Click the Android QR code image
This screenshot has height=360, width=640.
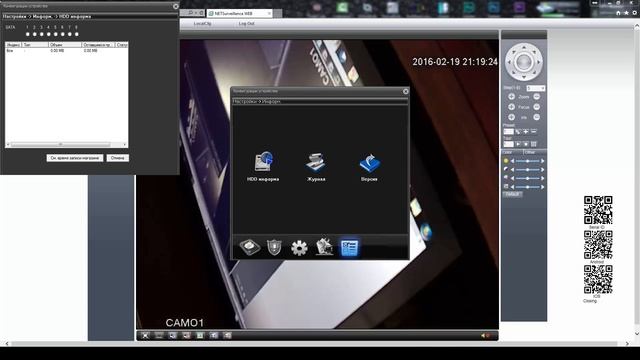[x=598, y=244]
